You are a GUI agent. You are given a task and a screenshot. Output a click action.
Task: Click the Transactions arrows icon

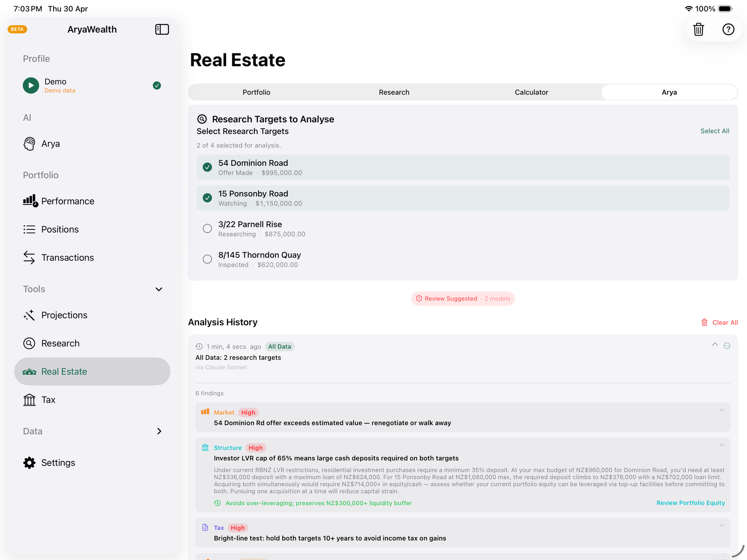(x=29, y=258)
